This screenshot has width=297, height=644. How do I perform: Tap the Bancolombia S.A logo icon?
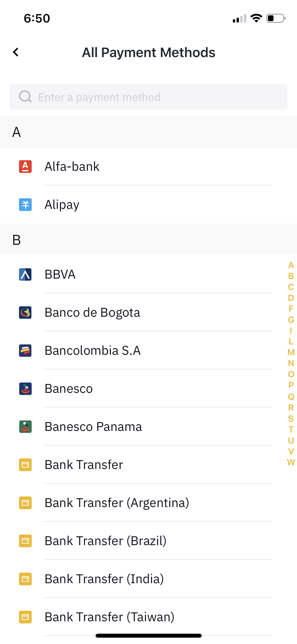(x=25, y=351)
